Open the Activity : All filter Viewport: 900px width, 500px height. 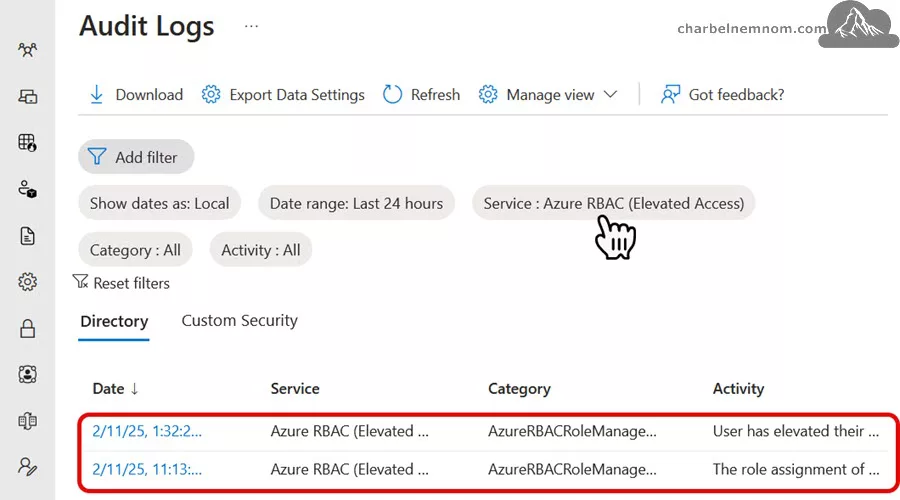point(261,250)
